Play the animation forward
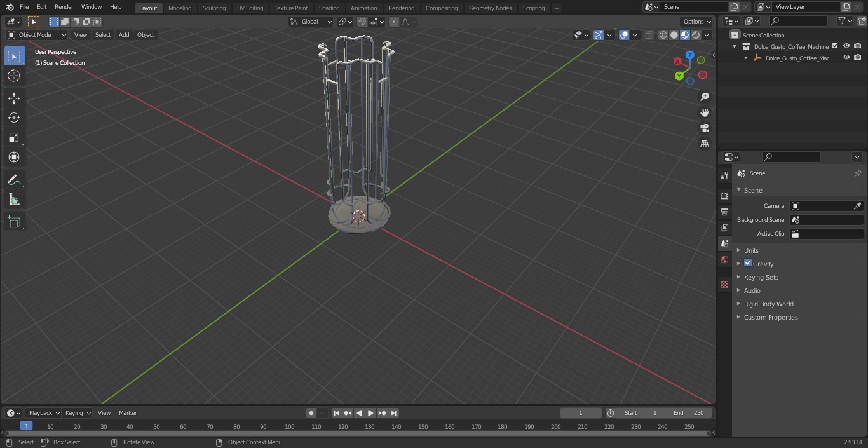This screenshot has height=448, width=868. pos(370,413)
